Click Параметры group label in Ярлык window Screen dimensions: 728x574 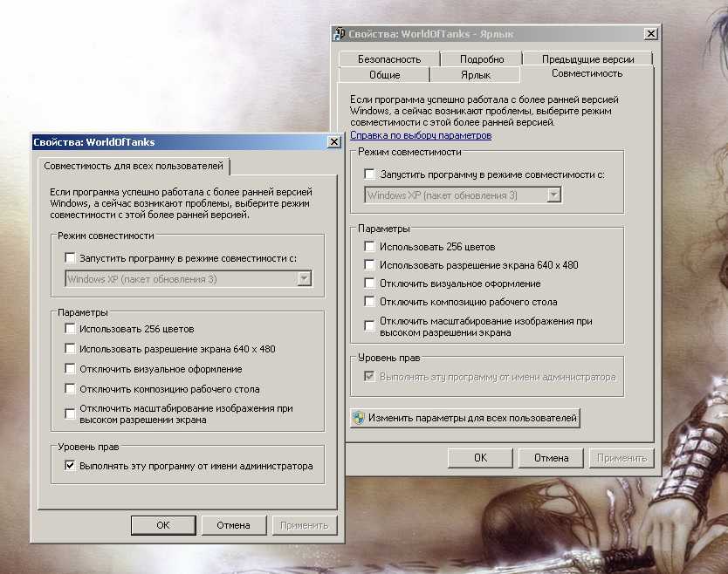[x=383, y=229]
